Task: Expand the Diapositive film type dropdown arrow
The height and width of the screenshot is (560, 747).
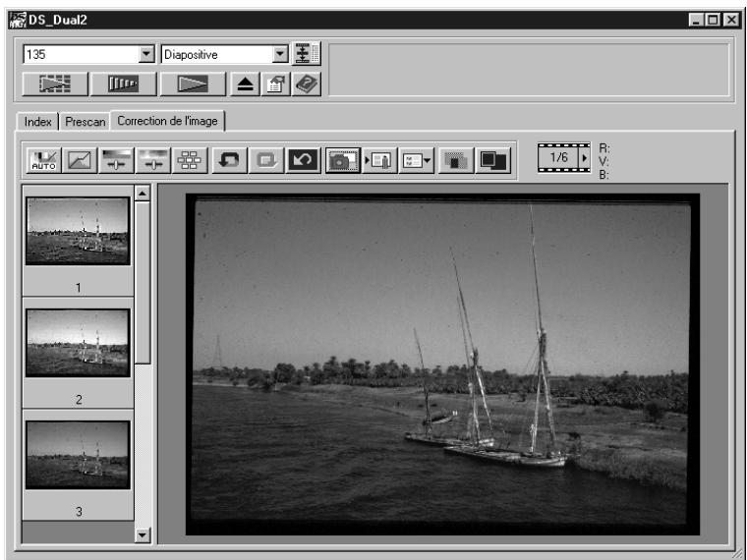Action: coord(280,54)
